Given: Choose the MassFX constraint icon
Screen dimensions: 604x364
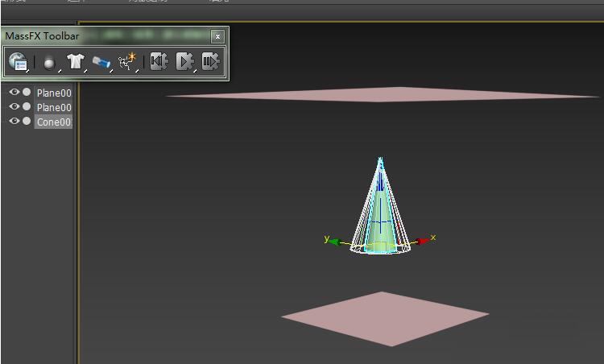Looking at the screenshot, I should [x=101, y=62].
